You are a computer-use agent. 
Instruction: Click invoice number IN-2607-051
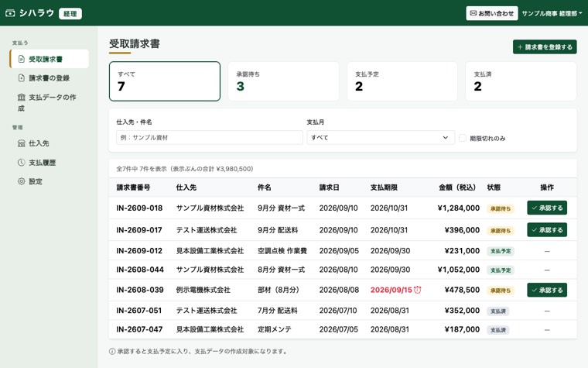(138, 311)
